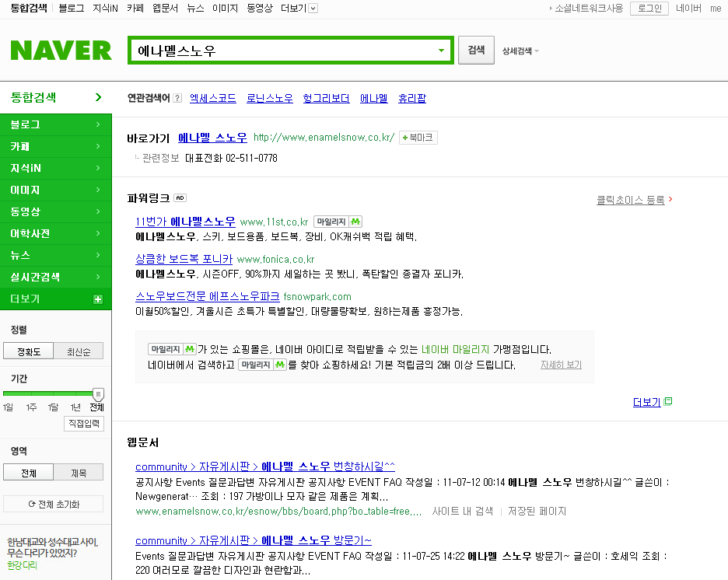Click the 마일리지 M badge beside 11st.co.kr

point(338,222)
